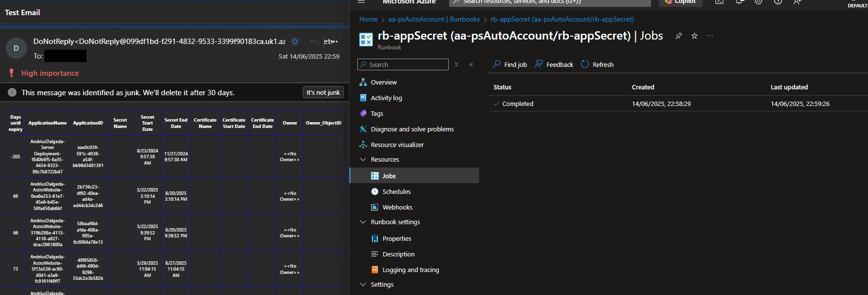Image resolution: width=868 pixels, height=295 pixels.
Task: Click the 73 days until expiry cell
Action: [x=16, y=269]
